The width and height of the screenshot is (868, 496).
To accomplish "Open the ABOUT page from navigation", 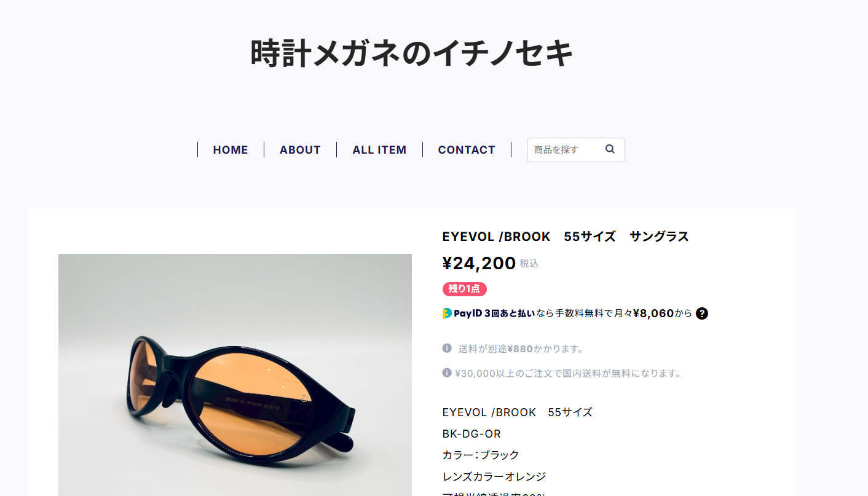I will (x=300, y=150).
